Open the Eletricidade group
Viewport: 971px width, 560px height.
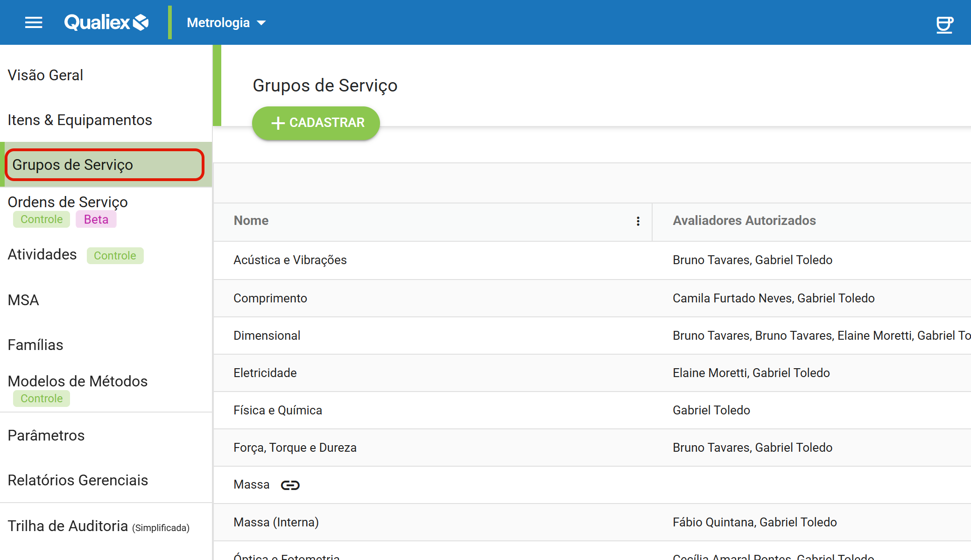coord(265,373)
